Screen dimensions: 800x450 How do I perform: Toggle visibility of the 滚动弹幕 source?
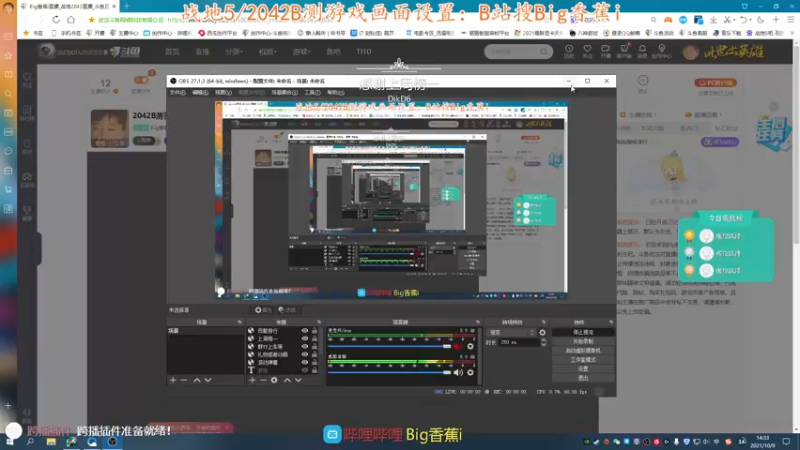(x=305, y=362)
